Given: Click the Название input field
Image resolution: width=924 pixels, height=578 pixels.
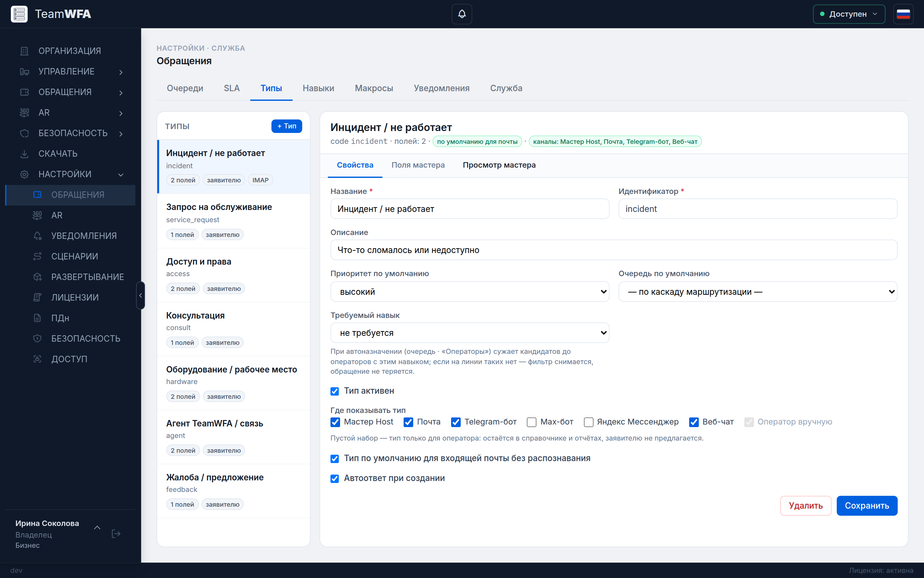Looking at the screenshot, I should click(470, 209).
